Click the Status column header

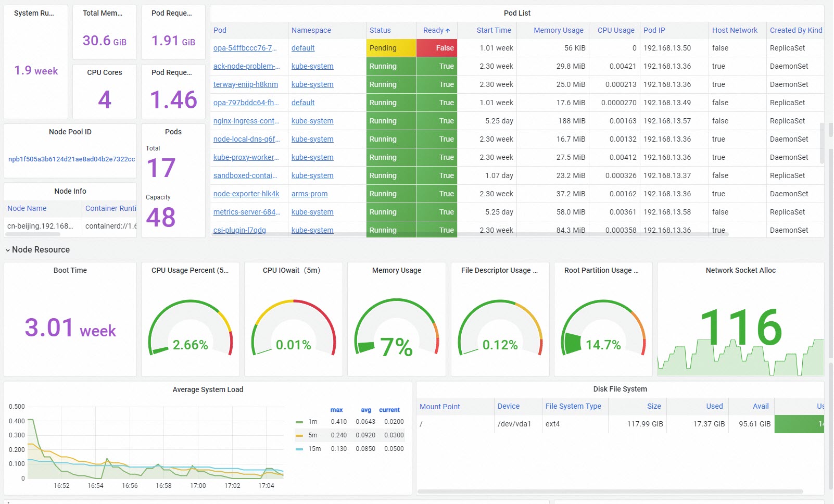[x=380, y=30]
